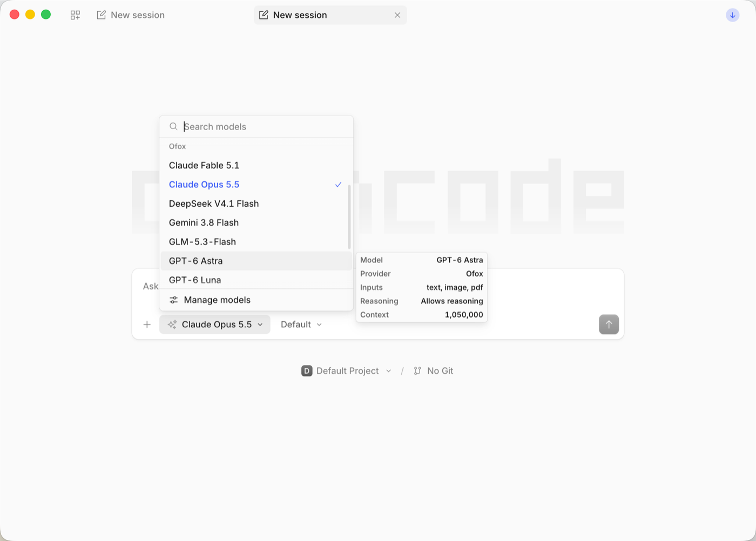Select the active New session tab

click(x=330, y=15)
